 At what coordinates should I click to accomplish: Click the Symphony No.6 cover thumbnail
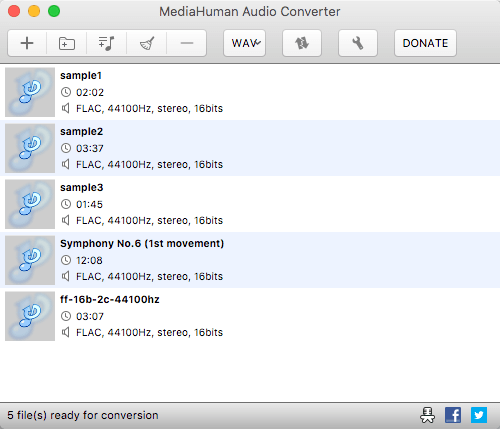point(30,260)
